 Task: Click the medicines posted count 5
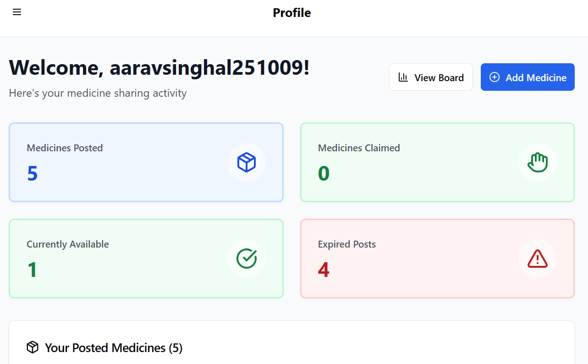pyautogui.click(x=32, y=173)
